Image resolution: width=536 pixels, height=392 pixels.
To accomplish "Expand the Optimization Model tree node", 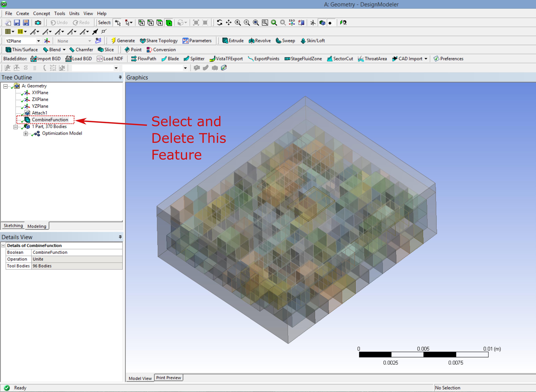I will (26, 134).
